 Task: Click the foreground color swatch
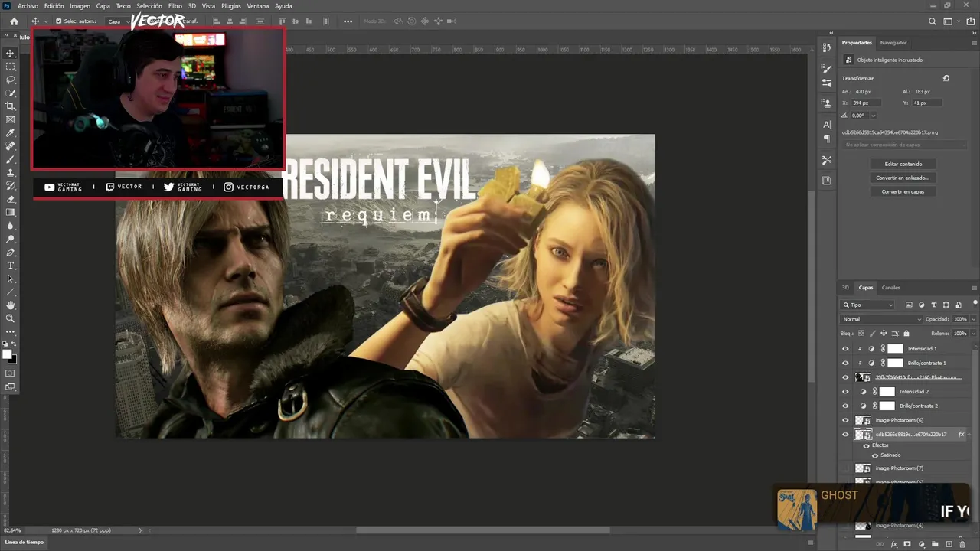coord(8,354)
